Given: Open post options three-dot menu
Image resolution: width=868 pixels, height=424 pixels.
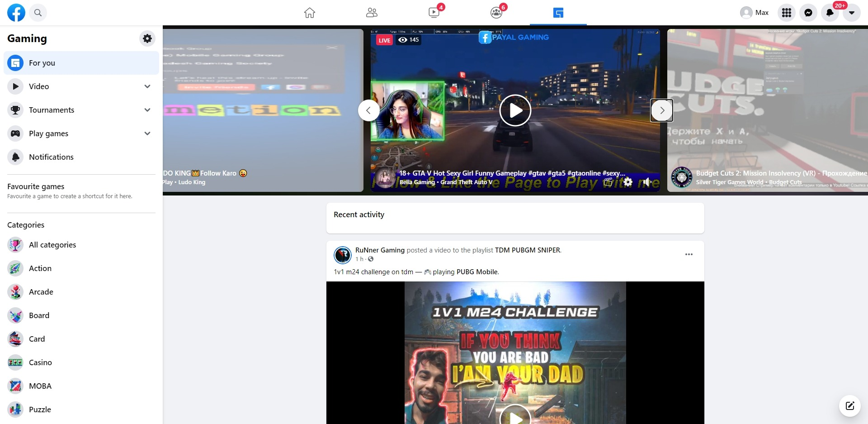Looking at the screenshot, I should pos(689,254).
